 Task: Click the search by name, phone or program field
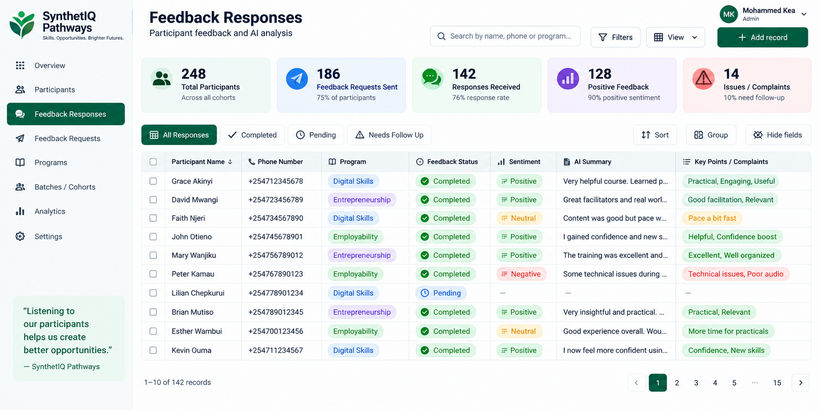coord(505,37)
